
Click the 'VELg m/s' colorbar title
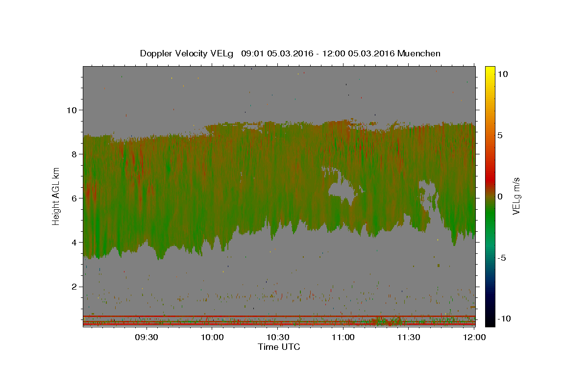[516, 196]
